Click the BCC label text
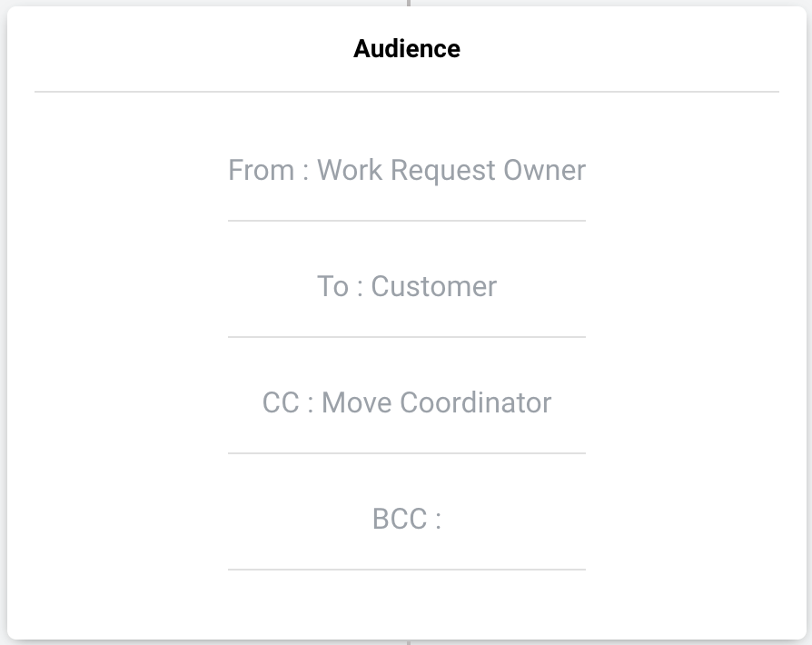Screen dimensions: 812x645 399,520
